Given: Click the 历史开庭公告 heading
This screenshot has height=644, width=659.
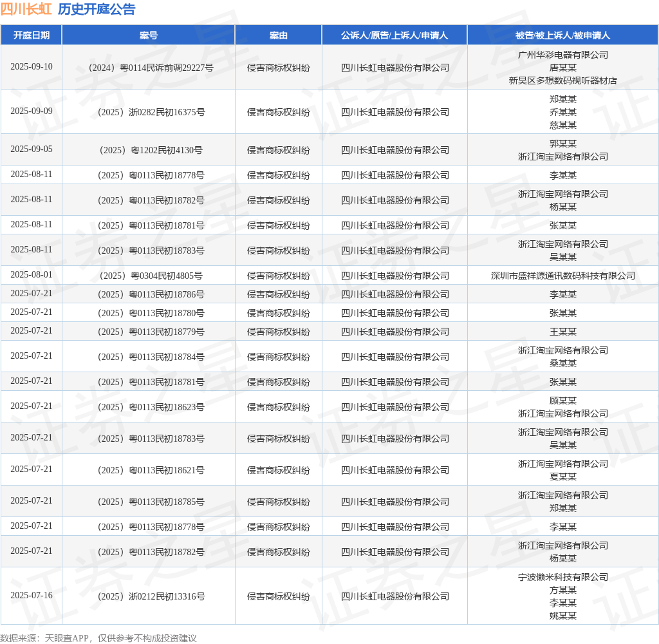Looking at the screenshot, I should tap(97, 9).
